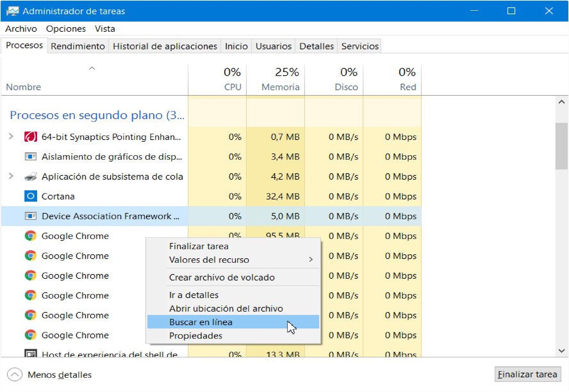Click the Task Manager icon in title bar
569x392 pixels.
pos(13,11)
